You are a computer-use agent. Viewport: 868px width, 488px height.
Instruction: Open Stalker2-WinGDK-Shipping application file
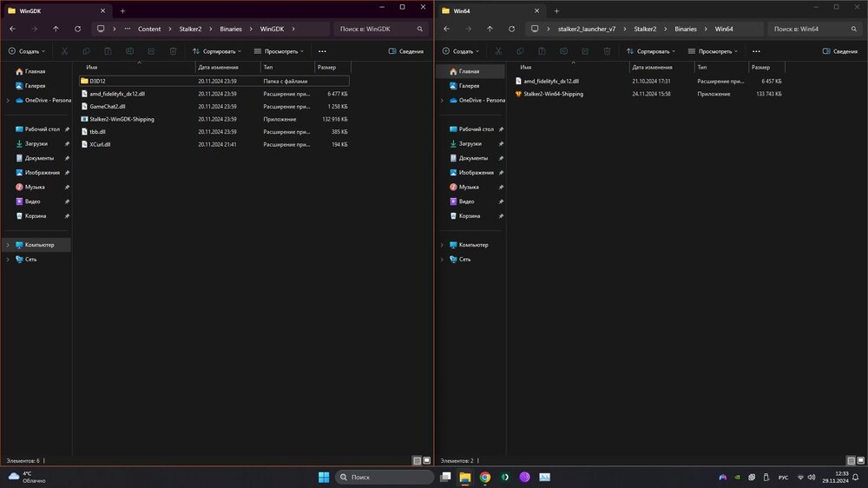(122, 119)
